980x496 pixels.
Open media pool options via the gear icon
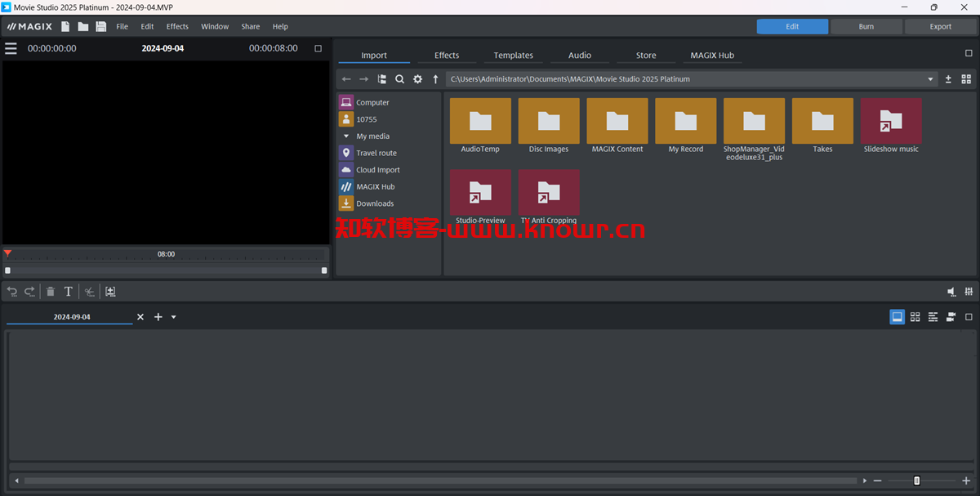pyautogui.click(x=417, y=79)
